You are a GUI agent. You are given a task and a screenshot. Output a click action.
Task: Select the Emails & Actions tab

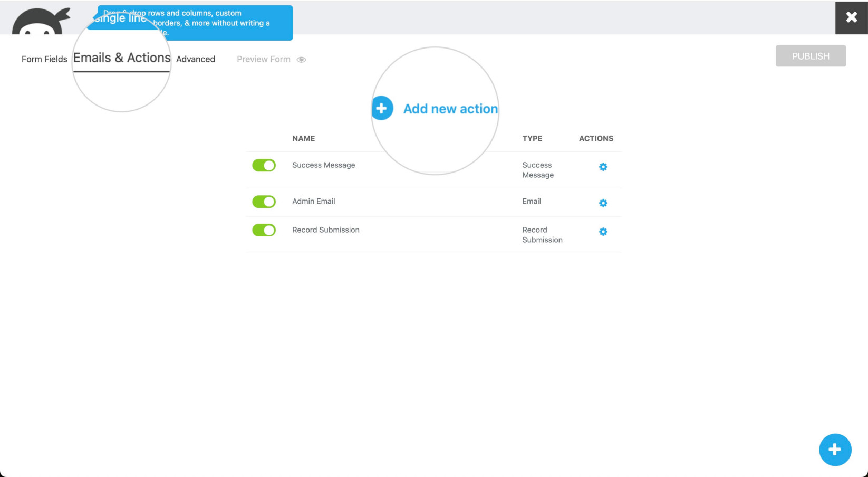[122, 58]
